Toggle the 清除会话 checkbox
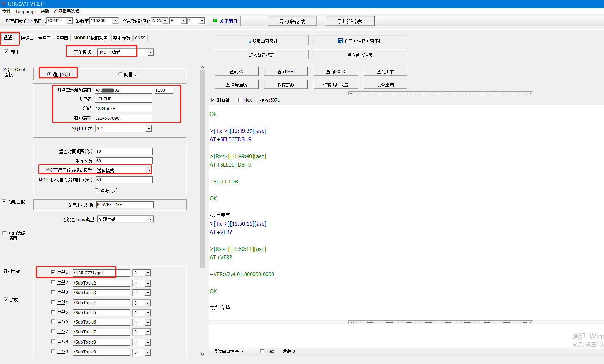The width and height of the screenshot is (604, 364). (97, 190)
